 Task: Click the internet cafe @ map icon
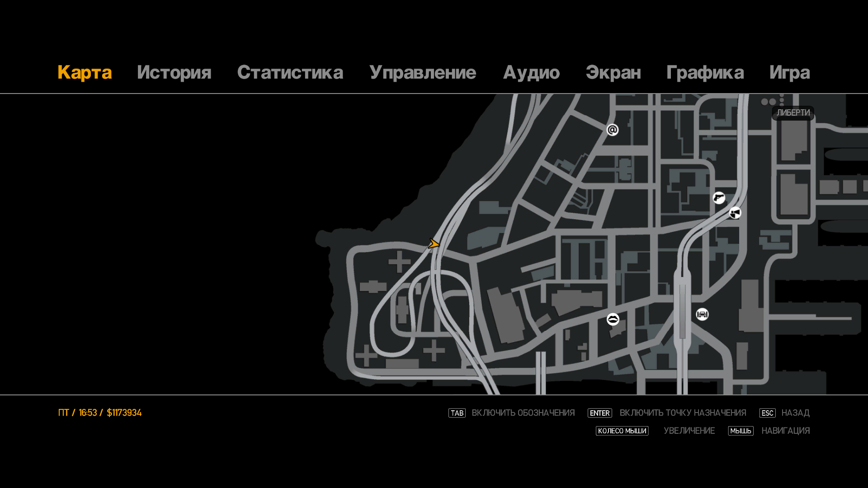click(x=613, y=130)
